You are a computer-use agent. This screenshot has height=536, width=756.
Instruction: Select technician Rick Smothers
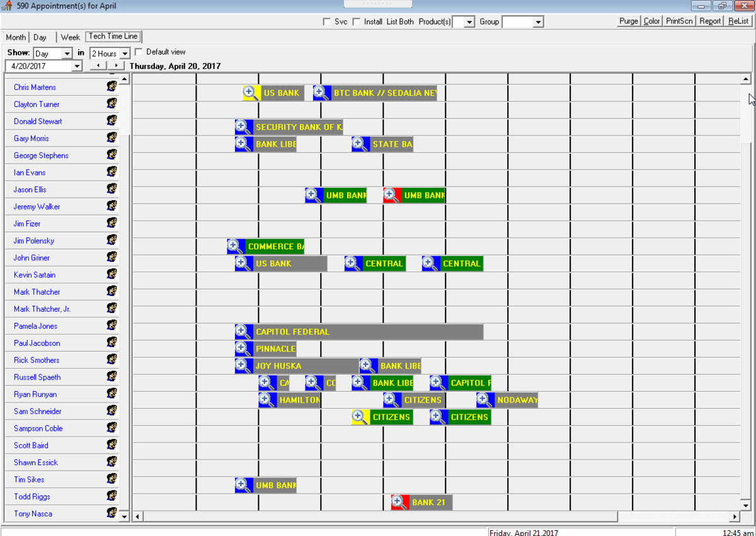click(x=37, y=360)
